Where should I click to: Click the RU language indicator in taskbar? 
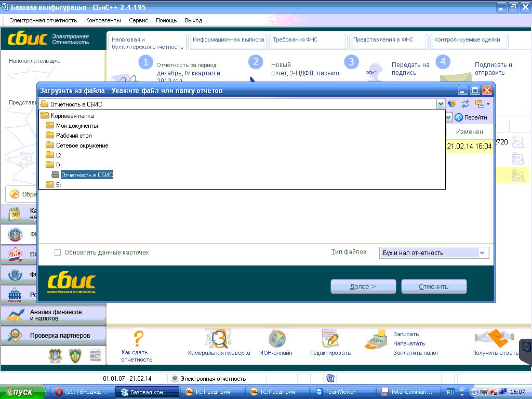[x=450, y=392]
